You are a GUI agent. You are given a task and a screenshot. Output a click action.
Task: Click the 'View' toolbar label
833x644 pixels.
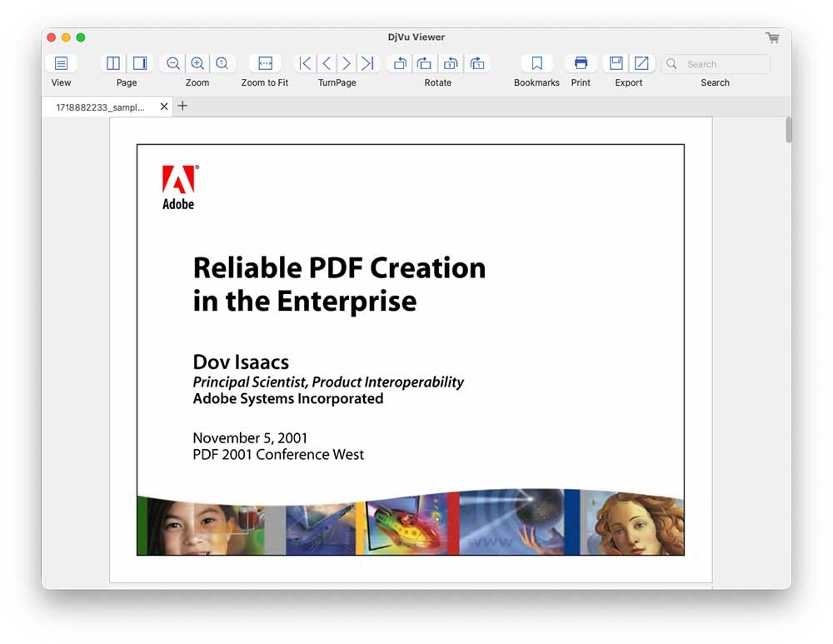pos(61,82)
